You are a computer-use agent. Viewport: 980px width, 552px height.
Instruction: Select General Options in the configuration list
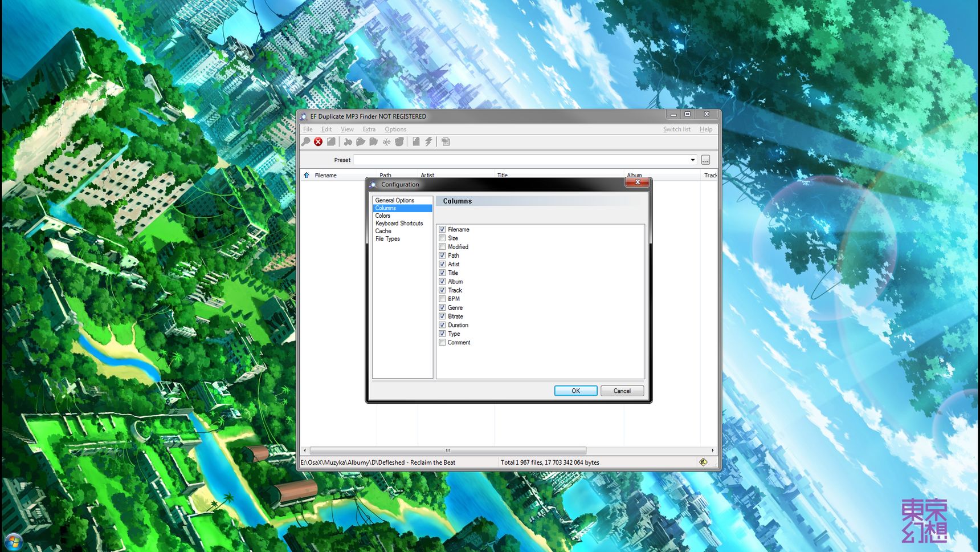tap(402, 200)
